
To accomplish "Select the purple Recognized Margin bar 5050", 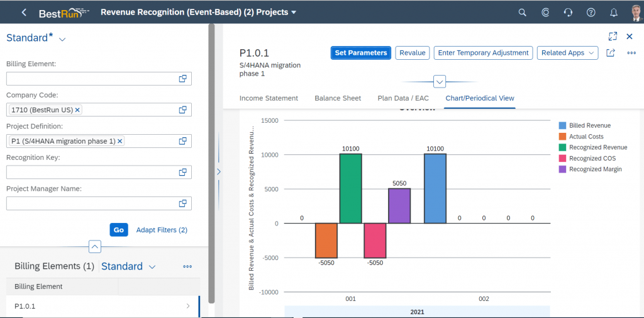I will click(x=399, y=206).
